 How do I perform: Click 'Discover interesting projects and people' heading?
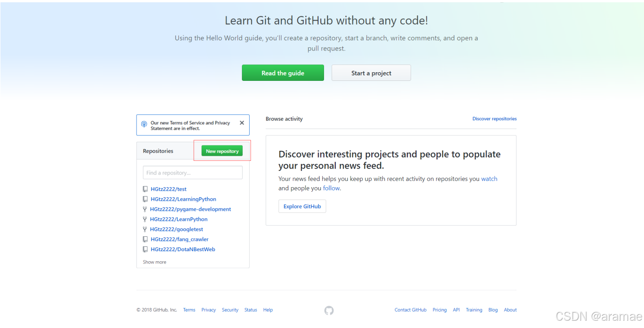(389, 160)
